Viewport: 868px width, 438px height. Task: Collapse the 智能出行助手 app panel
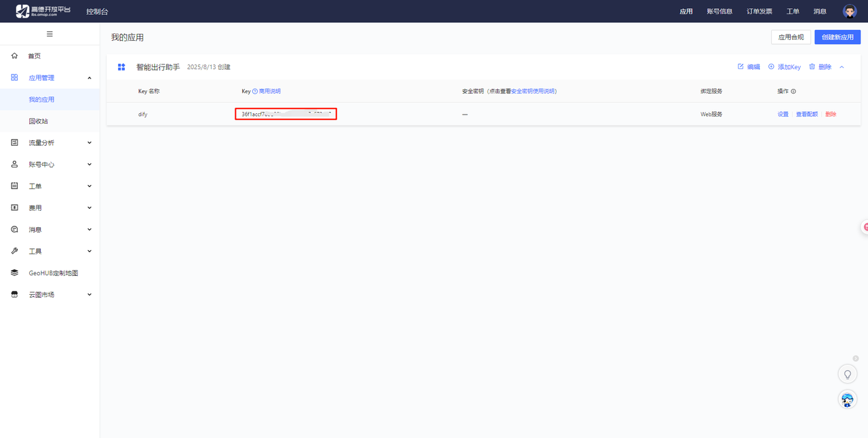click(x=842, y=67)
